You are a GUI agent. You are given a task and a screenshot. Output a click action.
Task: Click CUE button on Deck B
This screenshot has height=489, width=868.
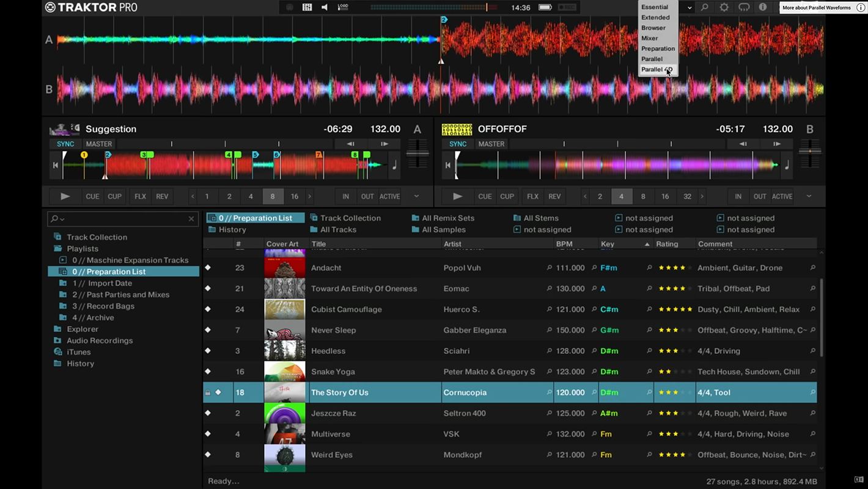485,196
